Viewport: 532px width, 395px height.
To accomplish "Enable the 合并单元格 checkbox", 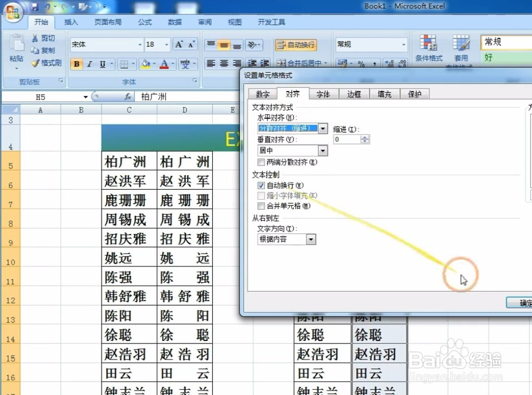I will click(260, 206).
